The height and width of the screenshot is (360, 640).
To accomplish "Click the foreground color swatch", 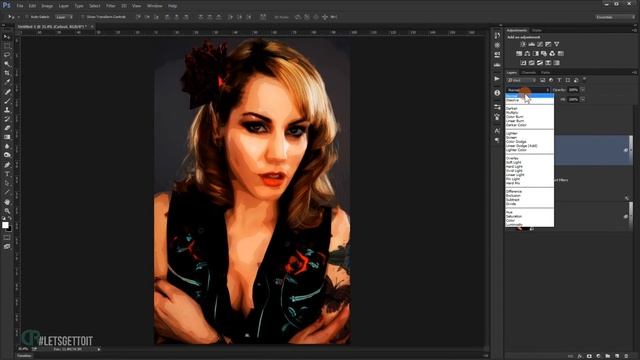I will pos(5,225).
